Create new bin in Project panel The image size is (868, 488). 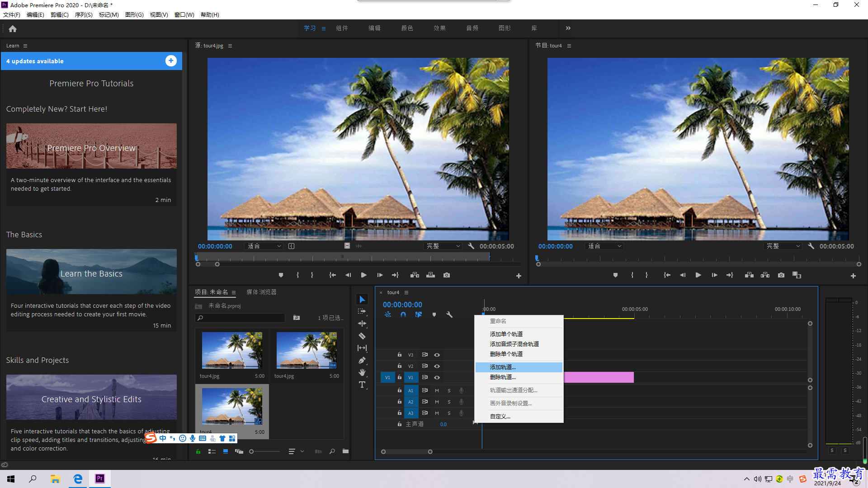point(345,451)
